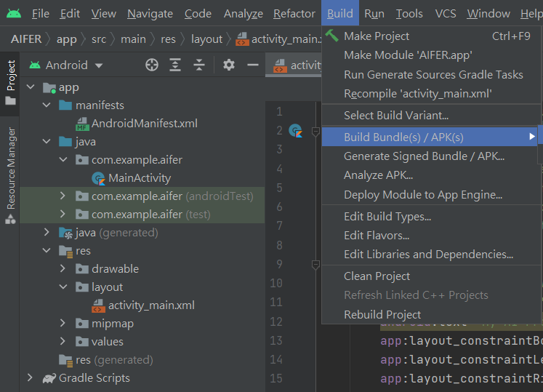
Task: Click the fold marker on line 9
Action: coord(315,265)
